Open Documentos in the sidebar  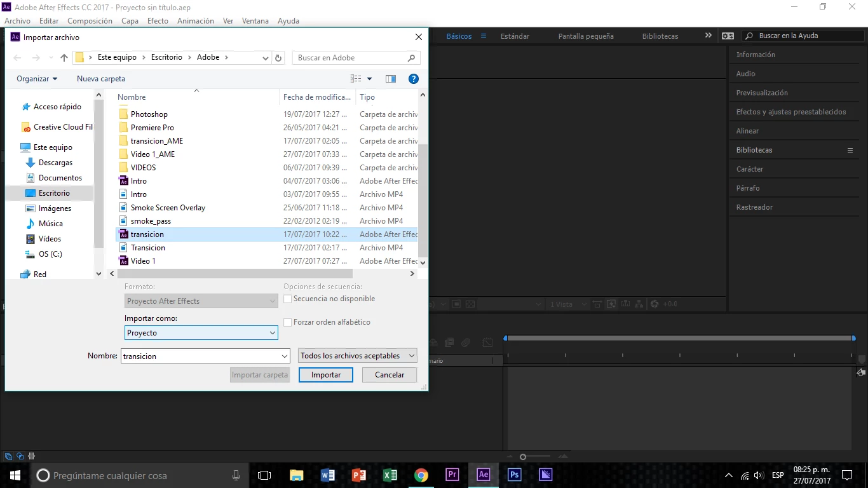[60, 178]
